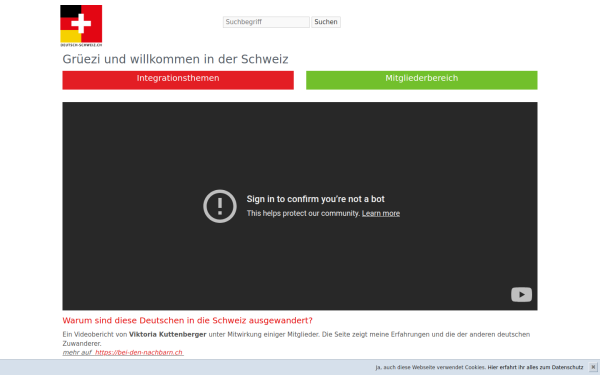
Task: Follow the Learn more link in video
Action: tap(381, 214)
